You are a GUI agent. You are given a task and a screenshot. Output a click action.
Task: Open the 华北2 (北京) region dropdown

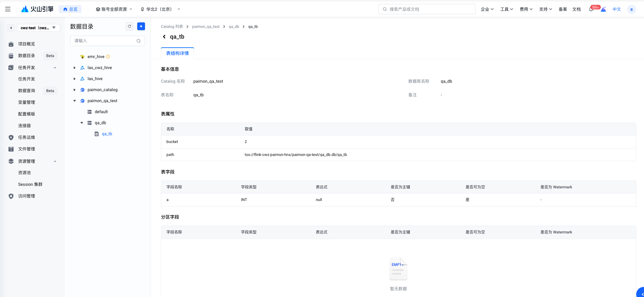160,9
